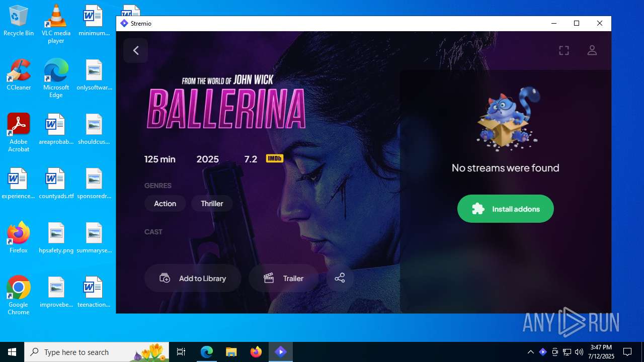
Task: Open the taskbar clock and date
Action: point(601,352)
